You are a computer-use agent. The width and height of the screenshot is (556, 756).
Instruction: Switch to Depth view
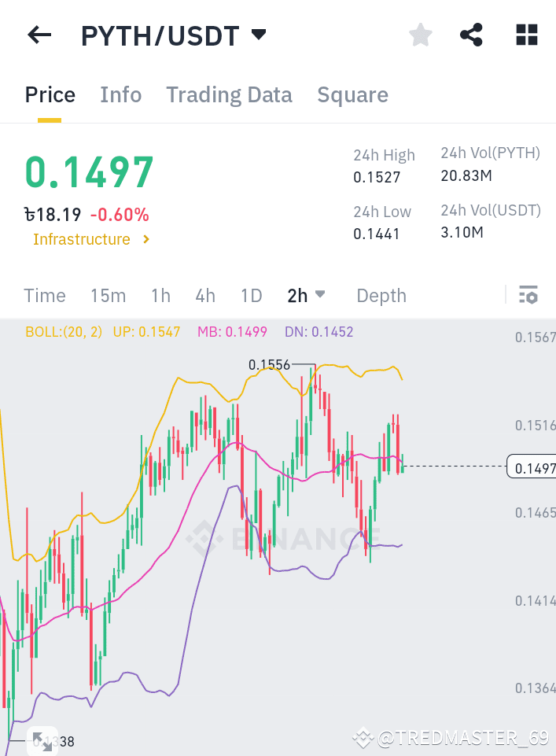click(381, 295)
